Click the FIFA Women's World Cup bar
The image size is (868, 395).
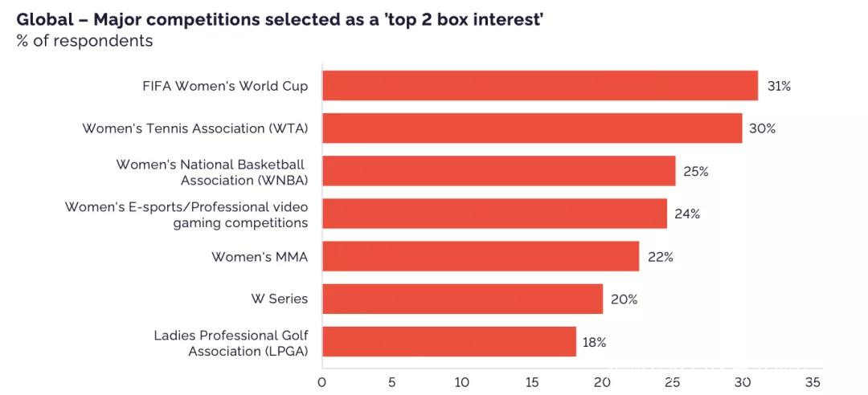[539, 86]
